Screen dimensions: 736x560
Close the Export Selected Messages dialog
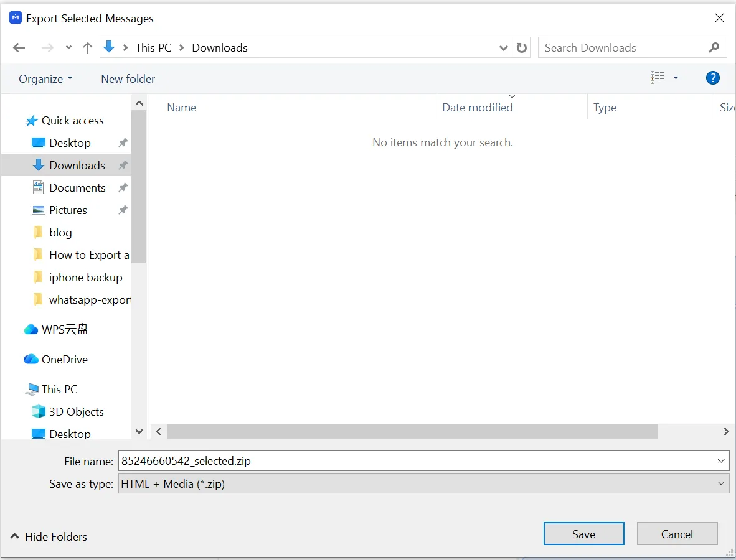click(x=719, y=18)
